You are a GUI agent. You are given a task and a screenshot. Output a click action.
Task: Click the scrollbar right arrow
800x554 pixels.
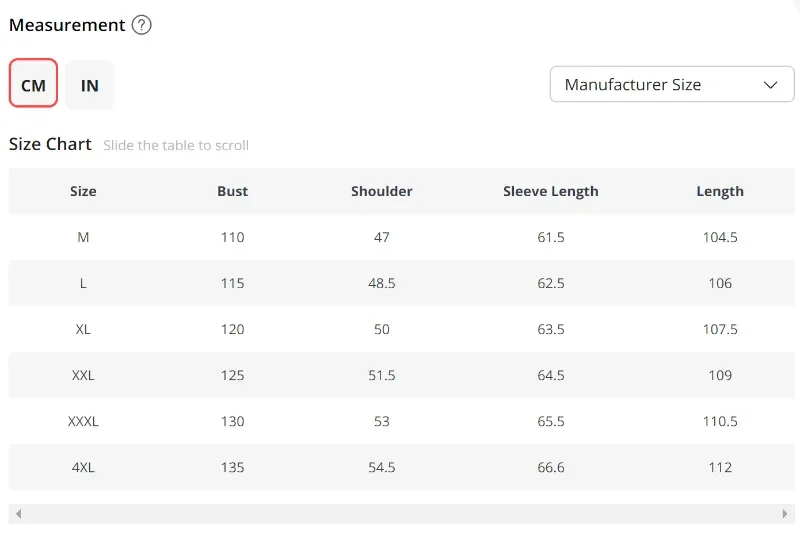pos(785,514)
